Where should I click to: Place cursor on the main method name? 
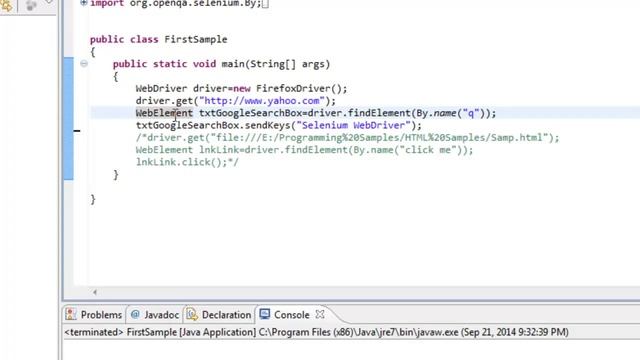pos(233,64)
